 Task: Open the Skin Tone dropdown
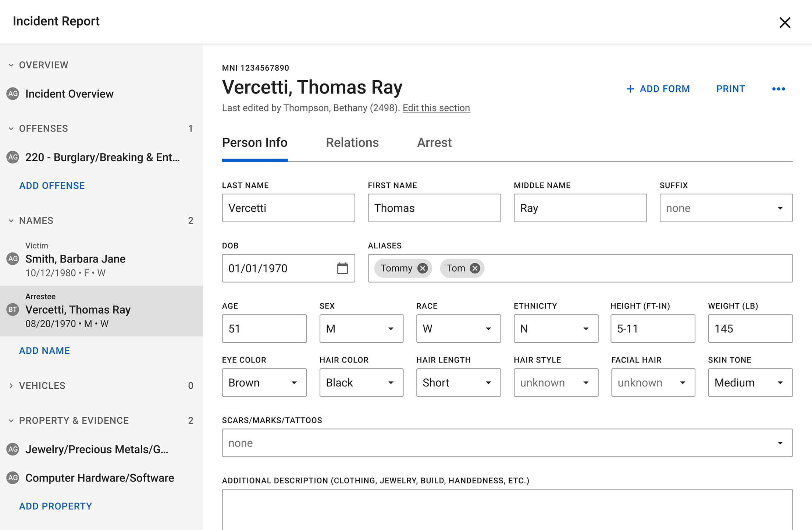coord(750,382)
